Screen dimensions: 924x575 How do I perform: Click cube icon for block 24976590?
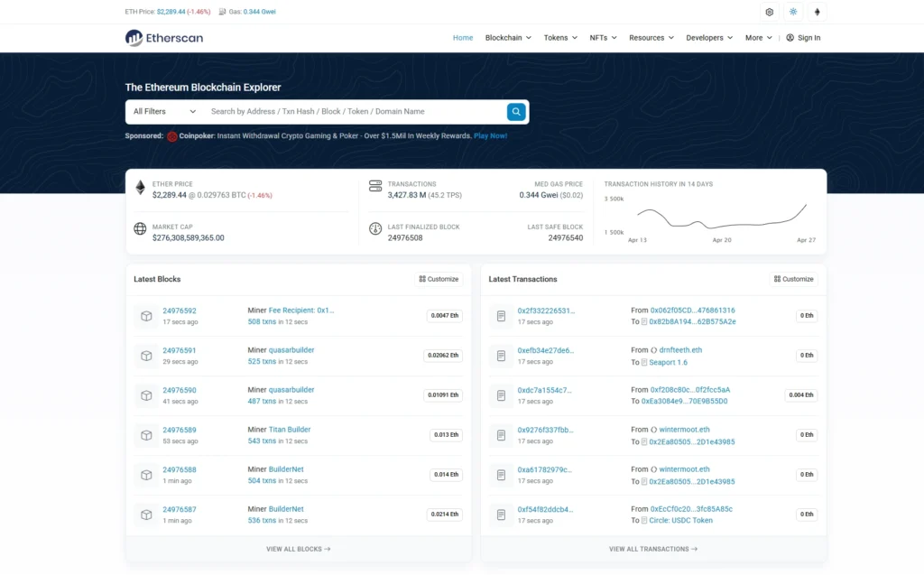pyautogui.click(x=146, y=395)
